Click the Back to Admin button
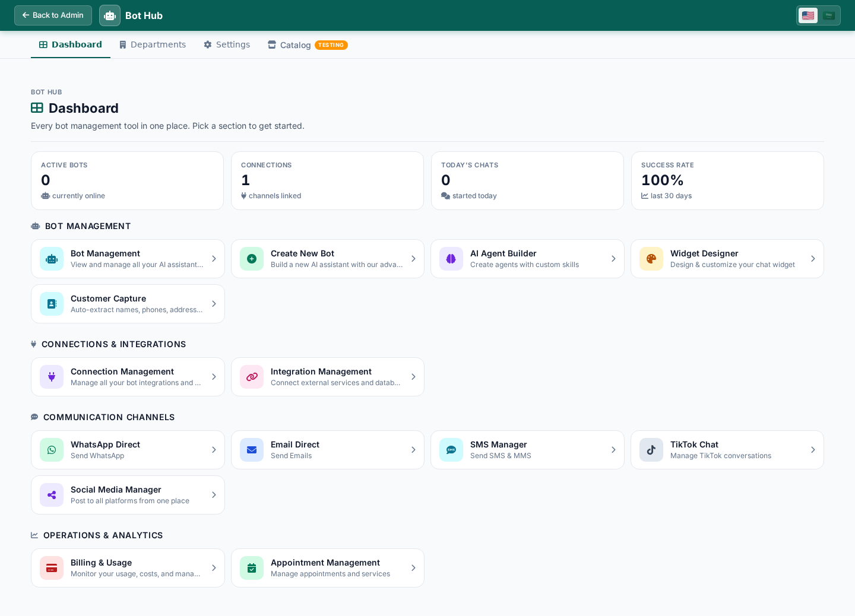This screenshot has width=855, height=616. point(53,15)
